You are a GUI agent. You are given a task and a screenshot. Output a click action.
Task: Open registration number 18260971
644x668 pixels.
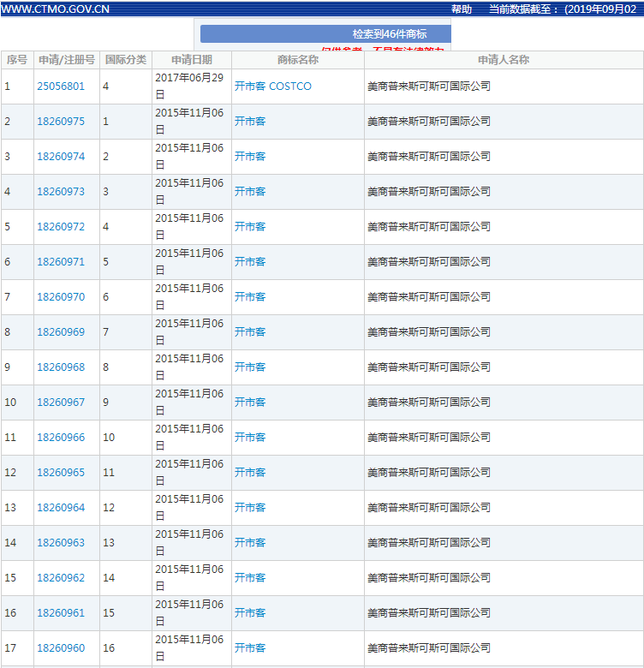click(x=61, y=261)
